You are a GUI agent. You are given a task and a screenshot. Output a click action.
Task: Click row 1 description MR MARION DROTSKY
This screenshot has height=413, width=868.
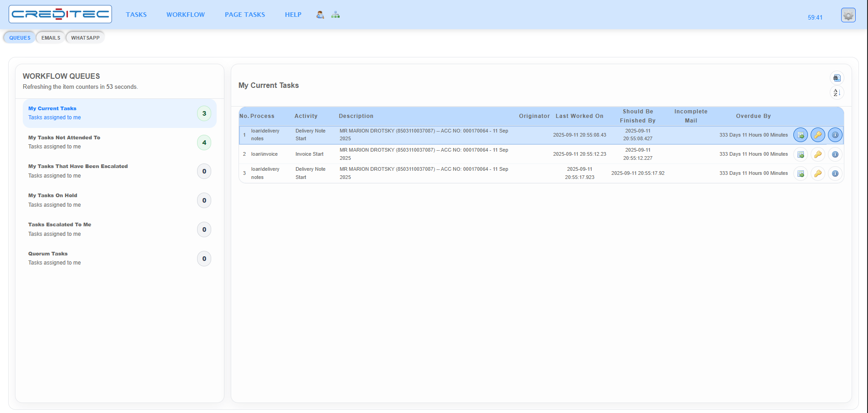(424, 135)
